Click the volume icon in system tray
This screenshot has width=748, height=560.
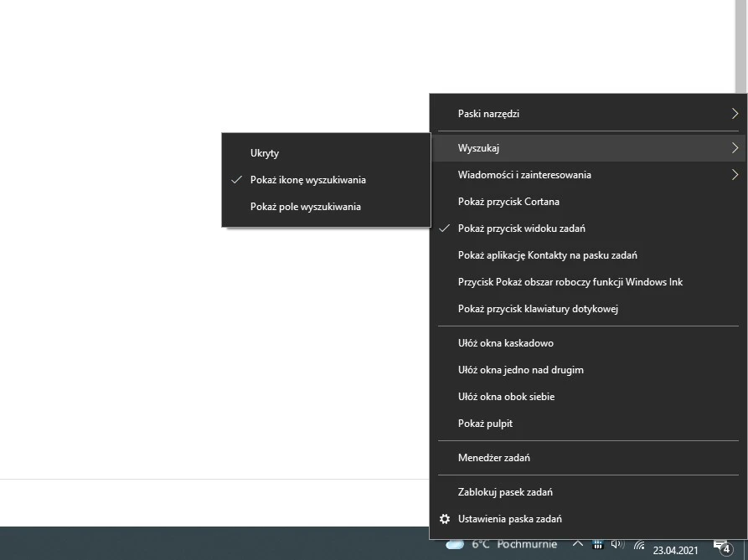(x=616, y=545)
